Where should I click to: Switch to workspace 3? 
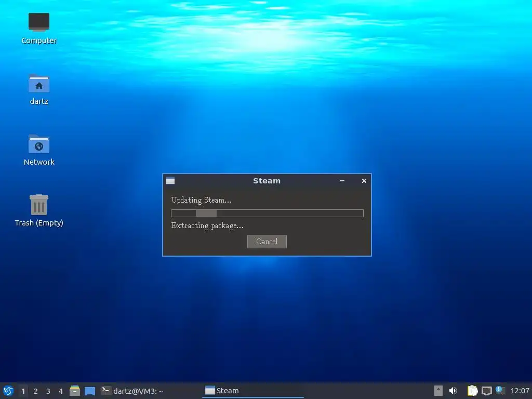pos(48,391)
